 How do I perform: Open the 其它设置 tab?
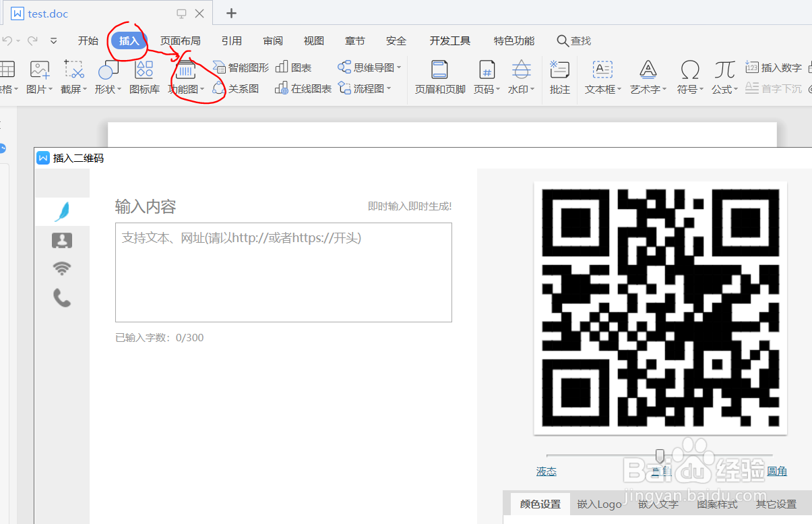point(776,504)
